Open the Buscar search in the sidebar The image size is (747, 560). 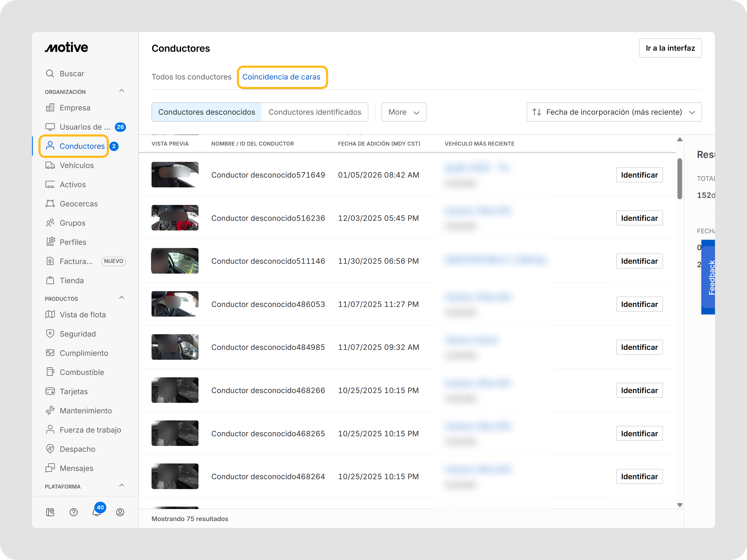pos(71,73)
